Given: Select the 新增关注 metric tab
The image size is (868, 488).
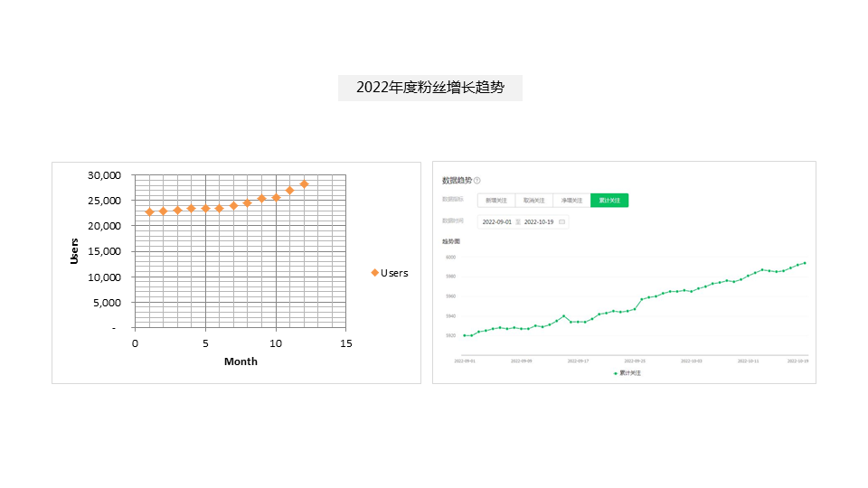Looking at the screenshot, I should coord(496,200).
